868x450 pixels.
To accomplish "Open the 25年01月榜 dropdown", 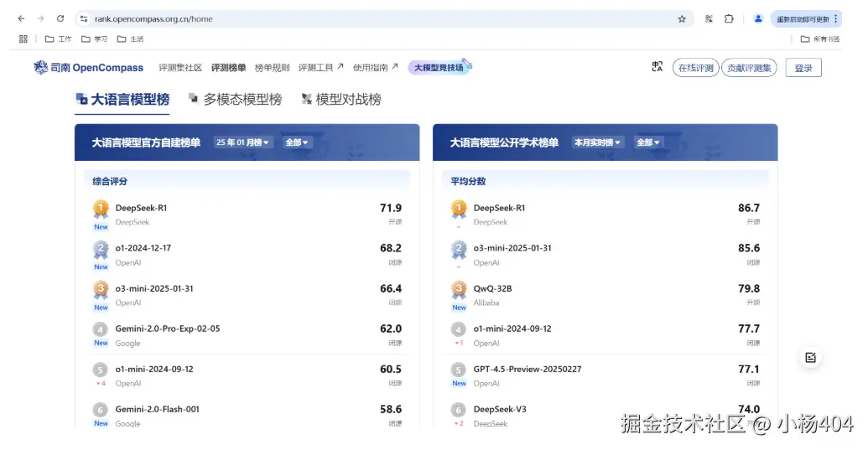I will click(242, 142).
